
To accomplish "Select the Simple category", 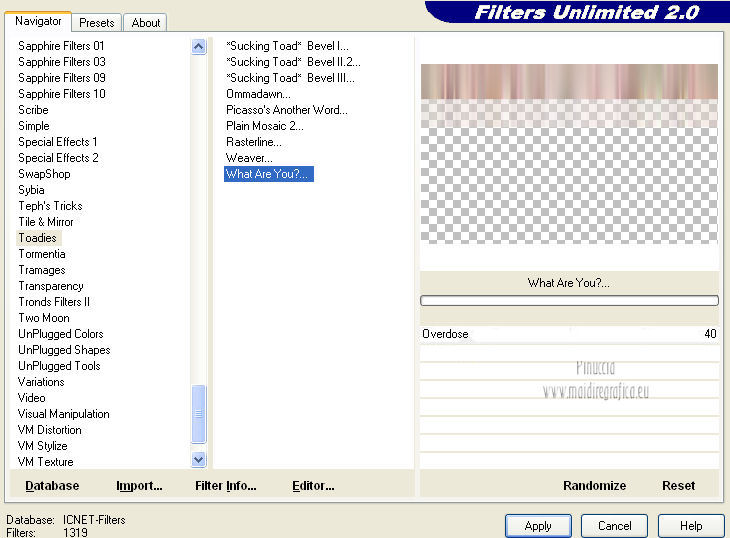I will (x=34, y=126).
